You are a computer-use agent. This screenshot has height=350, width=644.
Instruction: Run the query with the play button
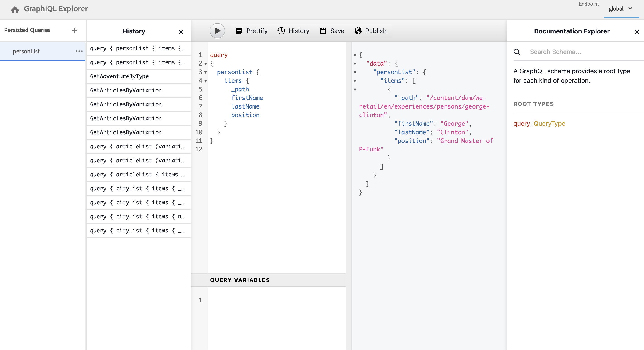pos(217,31)
